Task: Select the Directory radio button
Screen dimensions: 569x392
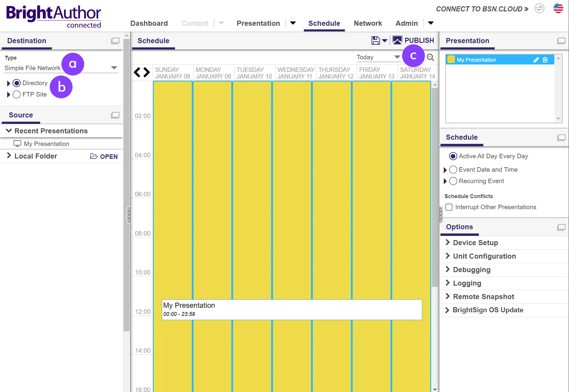Action: coord(17,83)
